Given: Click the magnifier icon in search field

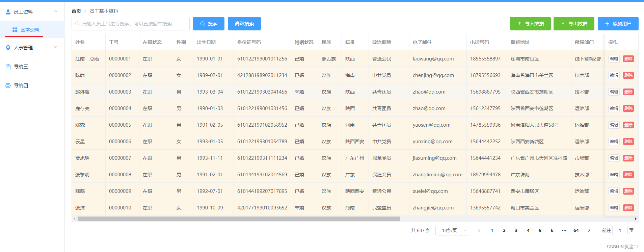Looking at the screenshot, I should [78, 24].
